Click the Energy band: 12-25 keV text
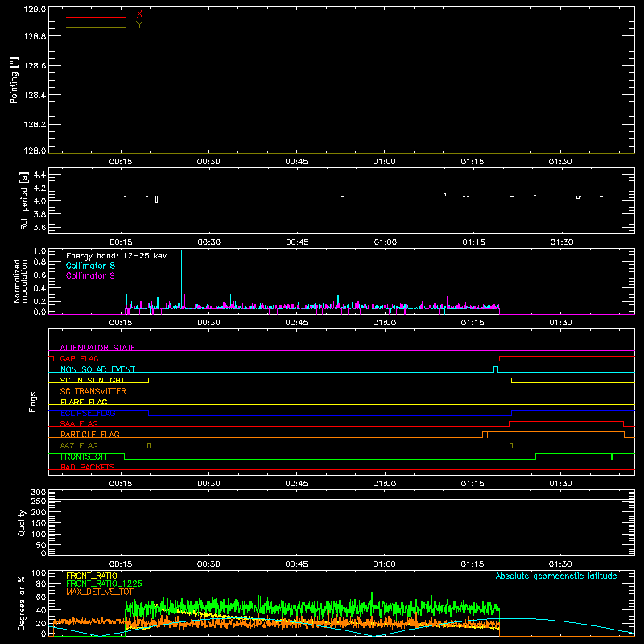 click(x=117, y=256)
